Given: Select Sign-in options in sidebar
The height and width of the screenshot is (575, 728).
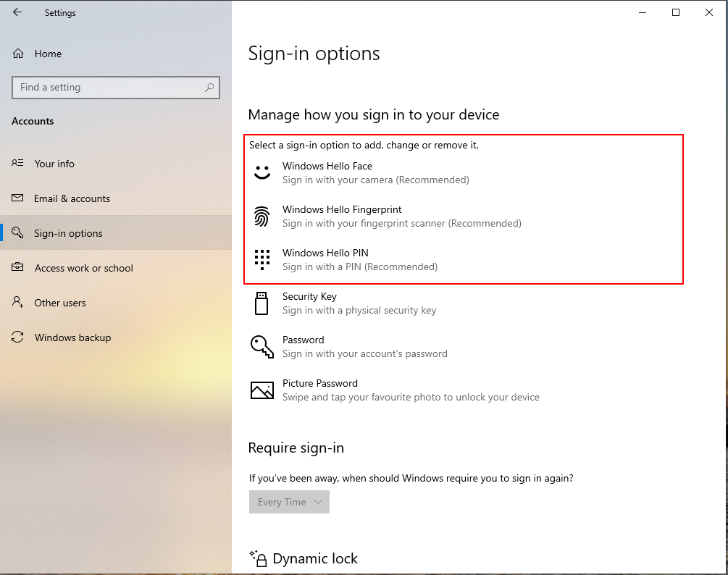Looking at the screenshot, I should pyautogui.click(x=116, y=233).
